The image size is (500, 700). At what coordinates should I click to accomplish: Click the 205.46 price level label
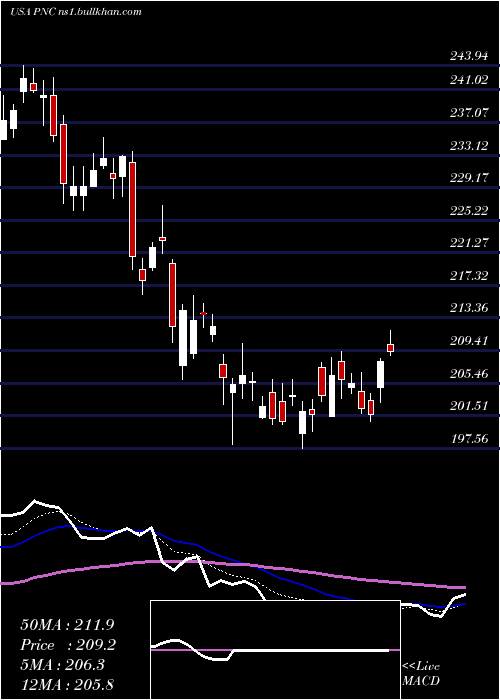coord(468,374)
